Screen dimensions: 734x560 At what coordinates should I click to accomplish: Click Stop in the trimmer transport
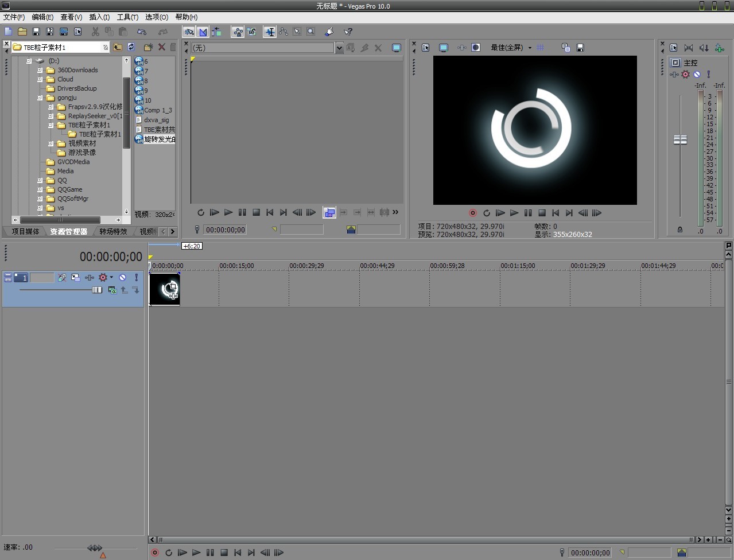256,212
